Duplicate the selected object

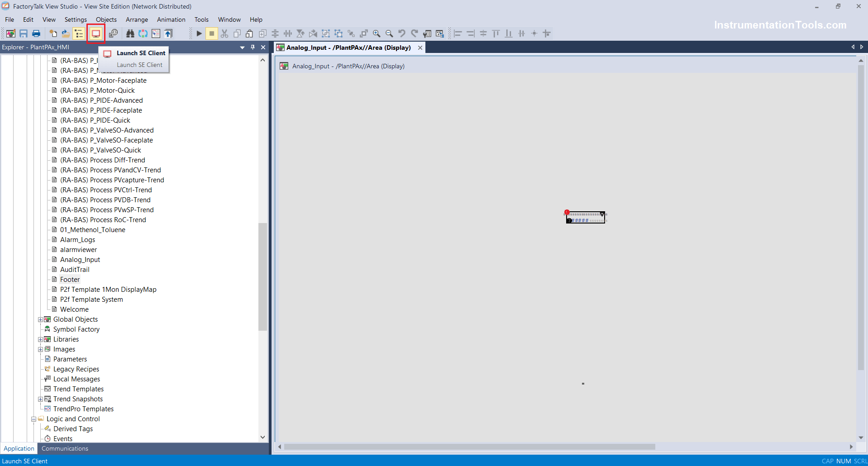(x=262, y=33)
